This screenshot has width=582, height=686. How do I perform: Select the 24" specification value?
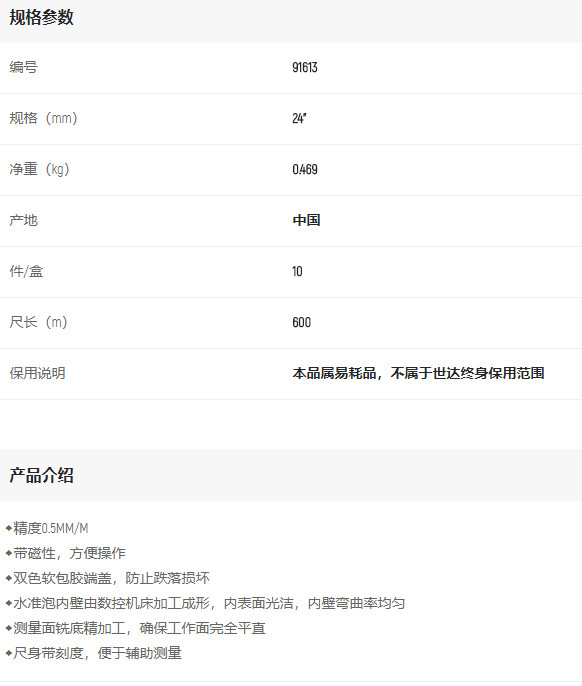point(299,118)
